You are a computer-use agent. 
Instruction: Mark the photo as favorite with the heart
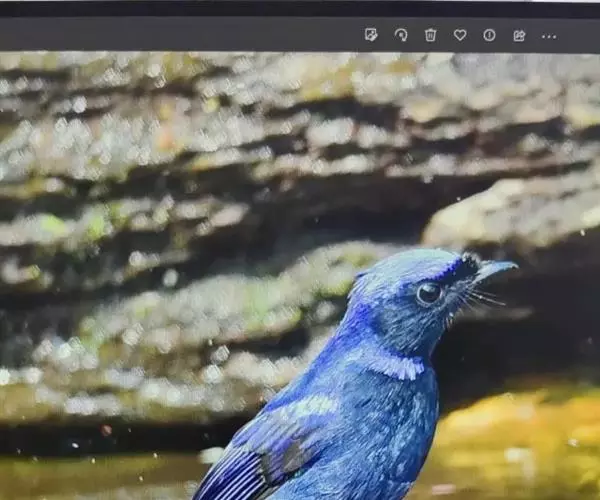coord(460,35)
